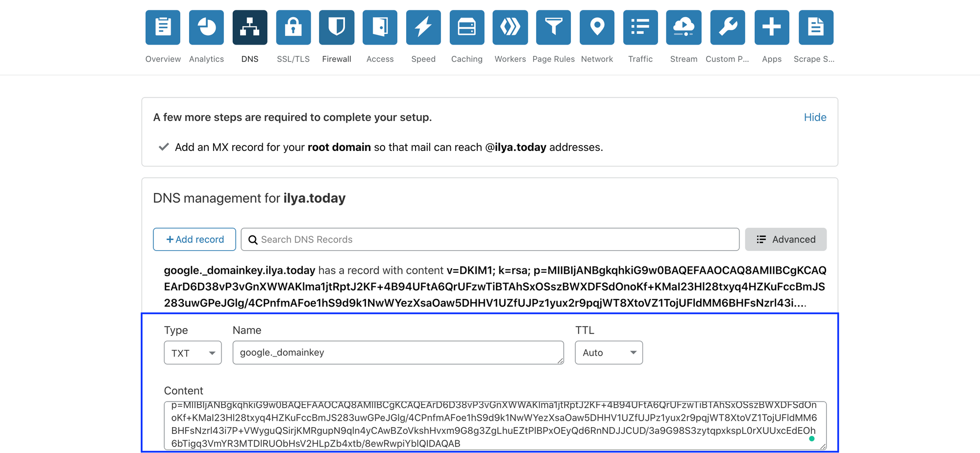Click the MX record completion checkmark

click(163, 146)
